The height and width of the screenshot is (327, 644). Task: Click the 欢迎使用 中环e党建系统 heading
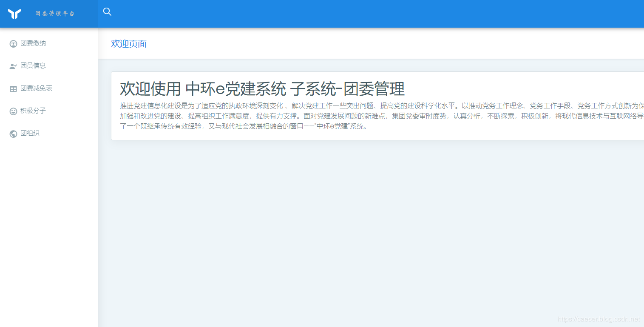pos(262,89)
